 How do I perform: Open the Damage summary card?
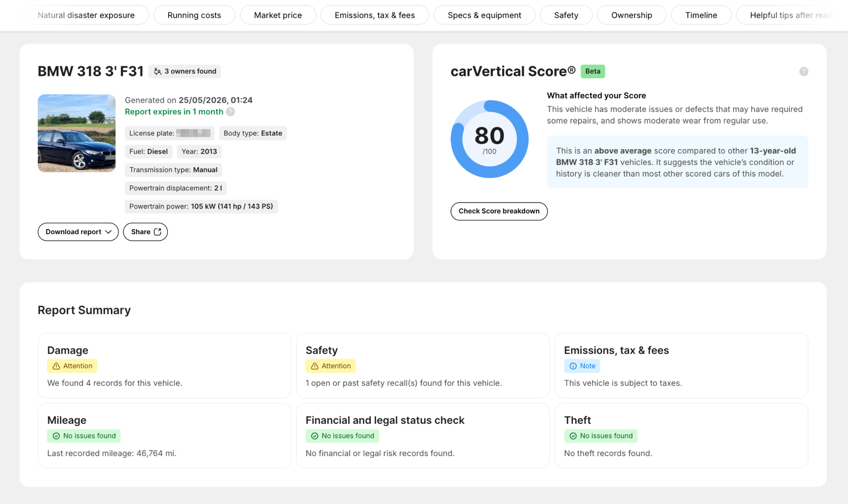pos(165,366)
